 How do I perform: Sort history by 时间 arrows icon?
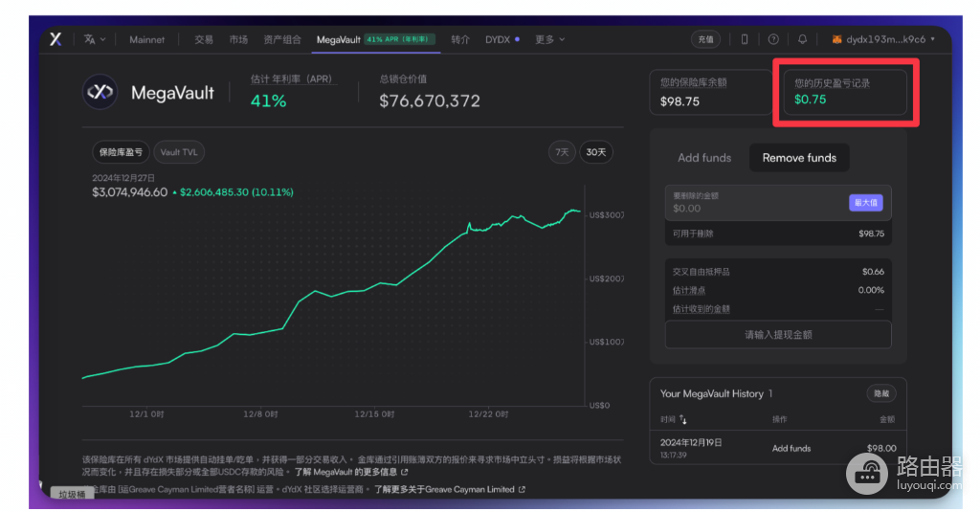point(683,419)
